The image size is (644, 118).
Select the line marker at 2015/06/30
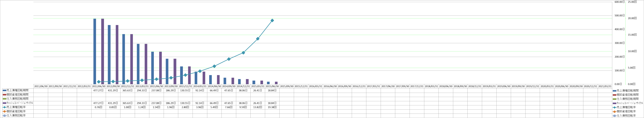coord(272,20)
